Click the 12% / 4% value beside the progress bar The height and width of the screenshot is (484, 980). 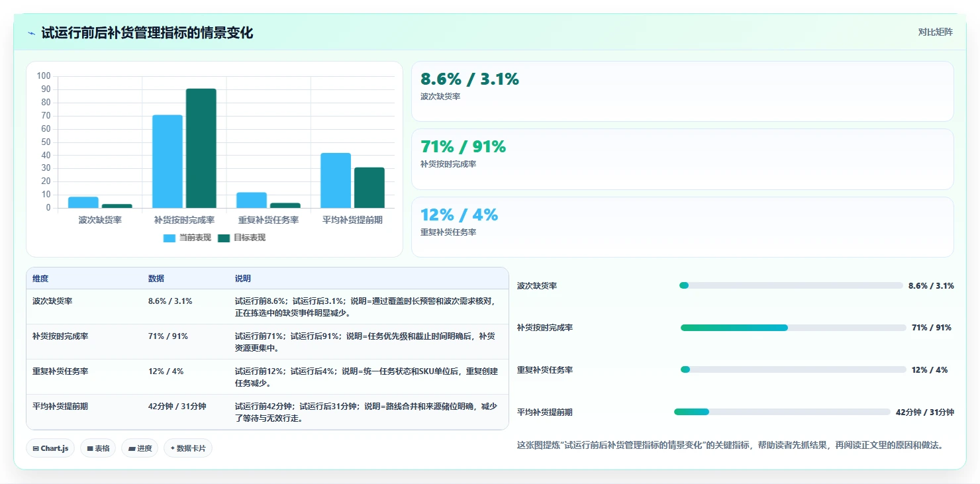930,370
